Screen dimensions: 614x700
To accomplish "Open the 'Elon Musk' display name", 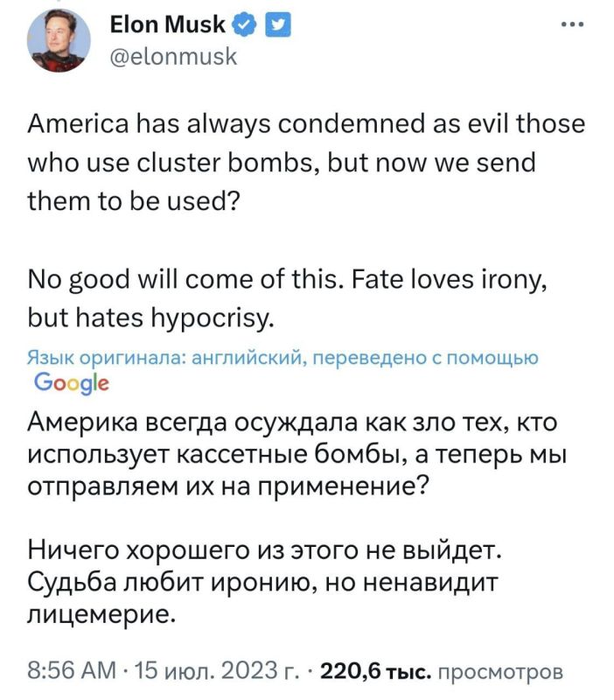I will coord(166,24).
